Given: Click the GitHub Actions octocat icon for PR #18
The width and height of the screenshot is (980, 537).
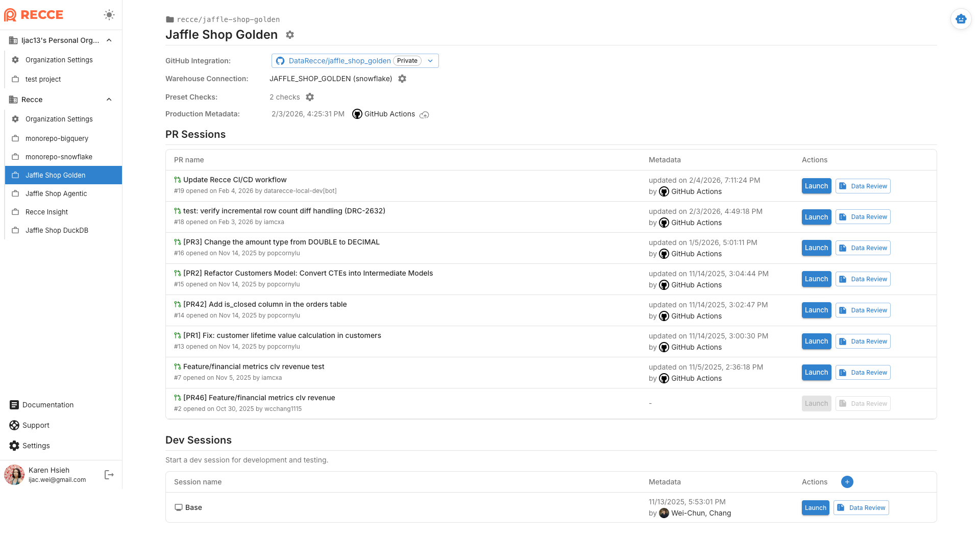Looking at the screenshot, I should (x=664, y=223).
